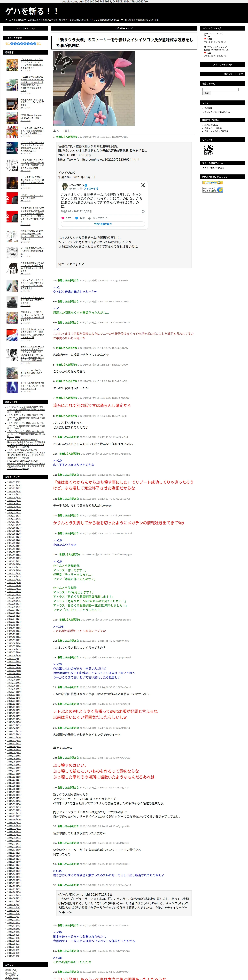
Task: Open 最新コメントのRSS link
Action: [x=213, y=128]
